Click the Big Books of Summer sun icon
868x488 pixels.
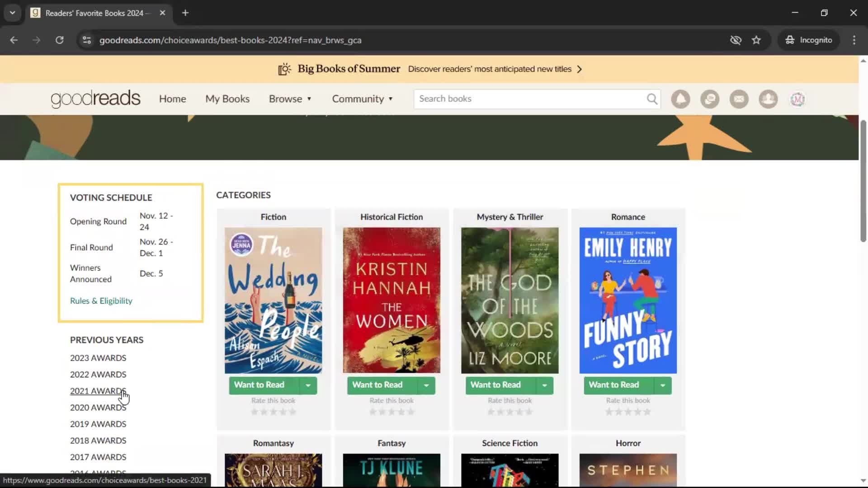click(284, 69)
